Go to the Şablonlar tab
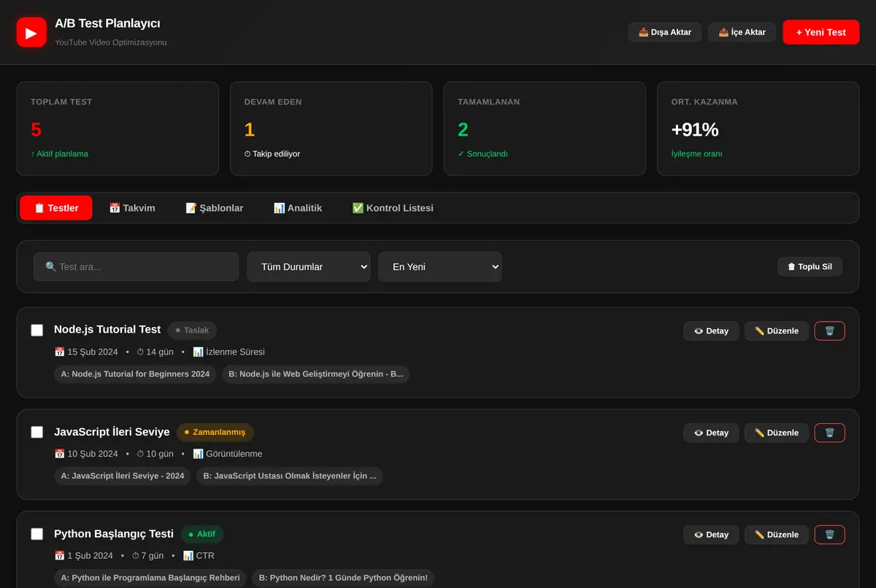Image resolution: width=876 pixels, height=588 pixels. click(x=215, y=208)
